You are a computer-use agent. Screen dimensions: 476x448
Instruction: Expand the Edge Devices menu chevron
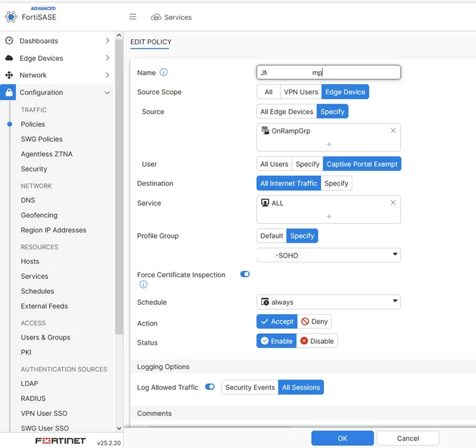pos(107,57)
